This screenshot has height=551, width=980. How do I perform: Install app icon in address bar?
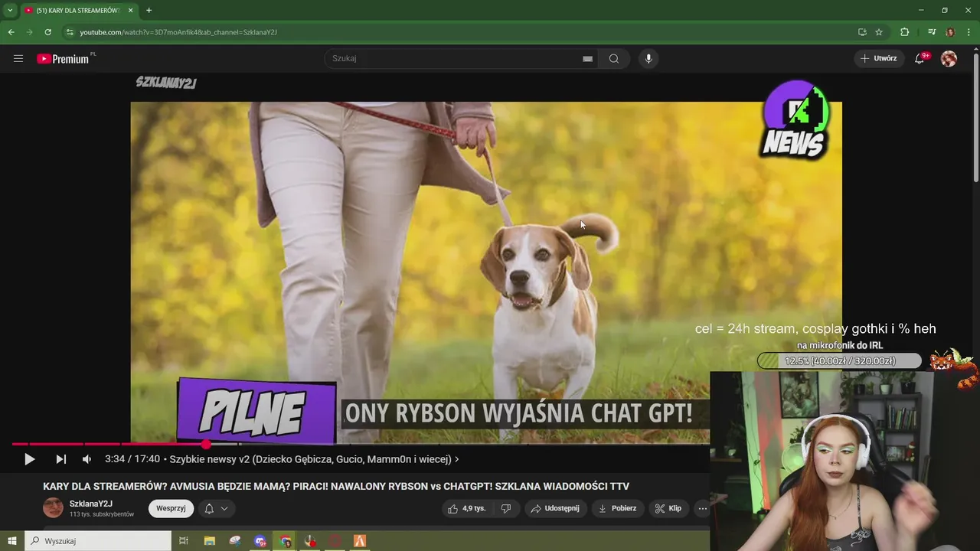(x=862, y=32)
